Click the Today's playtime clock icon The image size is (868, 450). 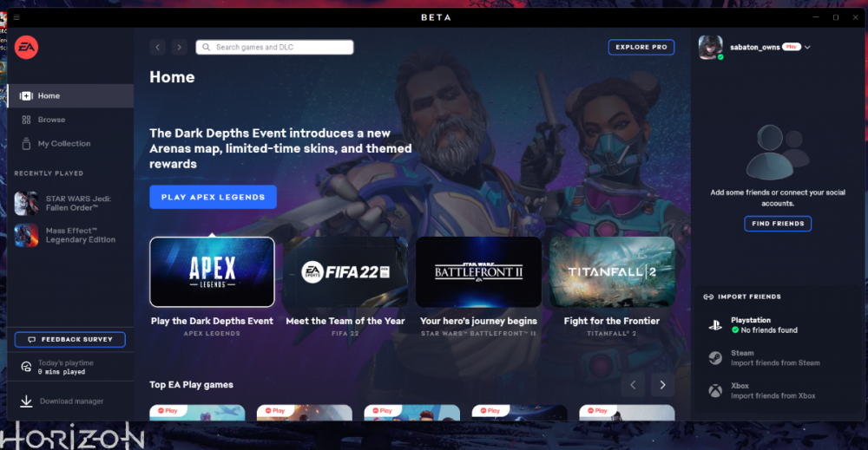(x=26, y=367)
